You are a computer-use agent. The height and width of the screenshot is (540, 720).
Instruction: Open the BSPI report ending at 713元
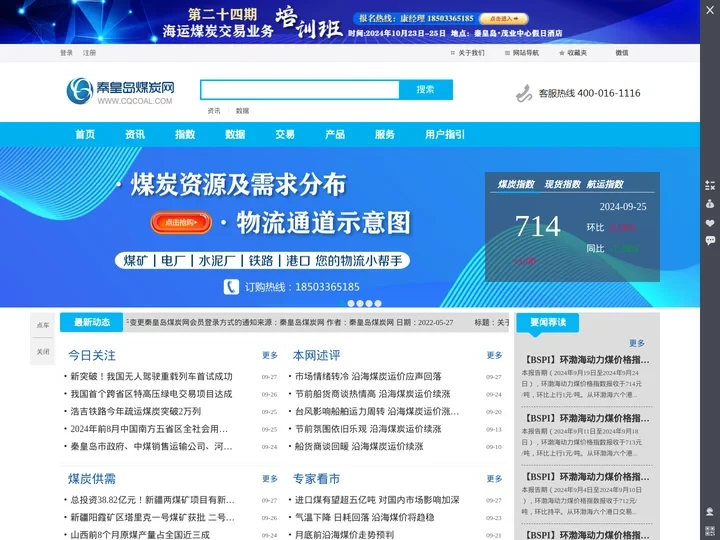click(x=587, y=418)
